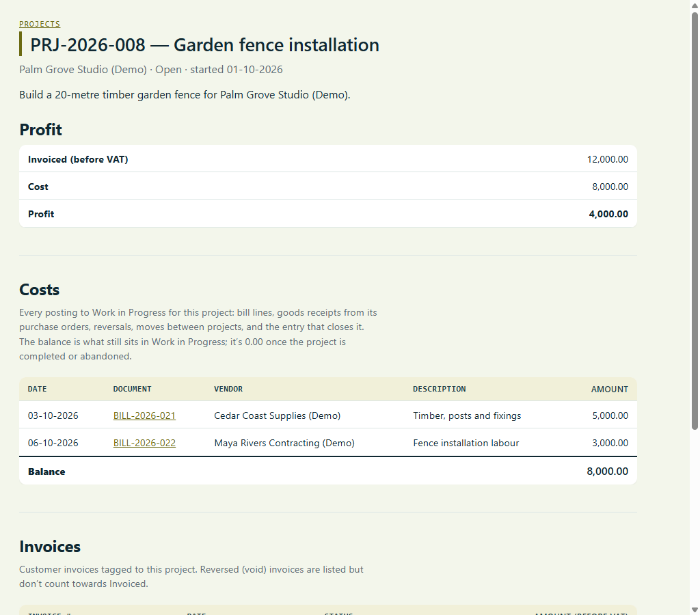Open the PROJECTS breadcrumb link
Screen dimensions: 700x615
point(39,24)
